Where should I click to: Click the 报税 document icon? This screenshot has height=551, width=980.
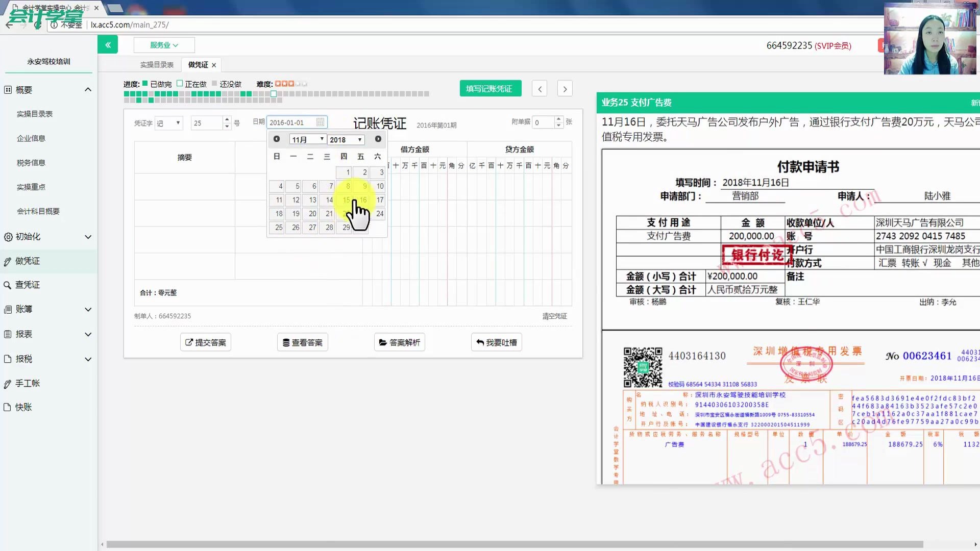click(x=7, y=359)
